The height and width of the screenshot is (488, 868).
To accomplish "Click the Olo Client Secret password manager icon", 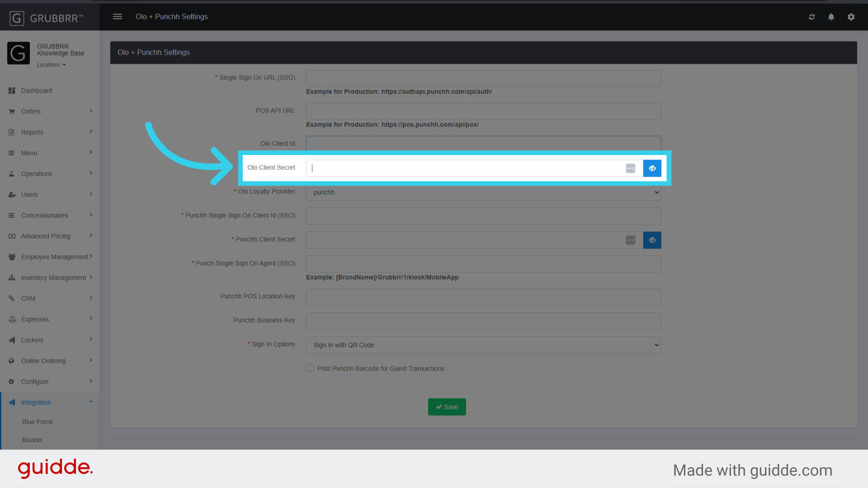I will 631,169.
